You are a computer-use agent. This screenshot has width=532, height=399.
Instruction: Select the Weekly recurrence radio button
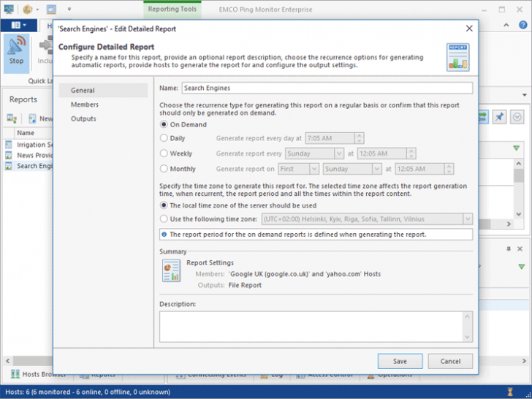164,153
